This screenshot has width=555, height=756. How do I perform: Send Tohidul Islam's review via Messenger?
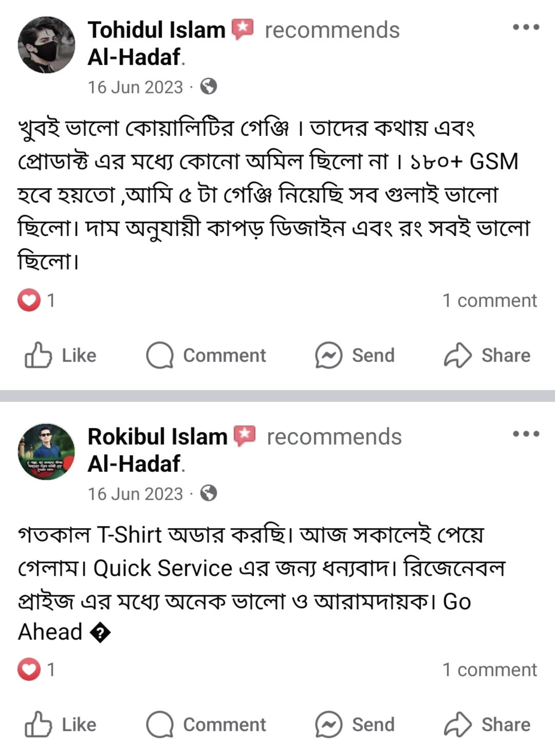click(355, 355)
